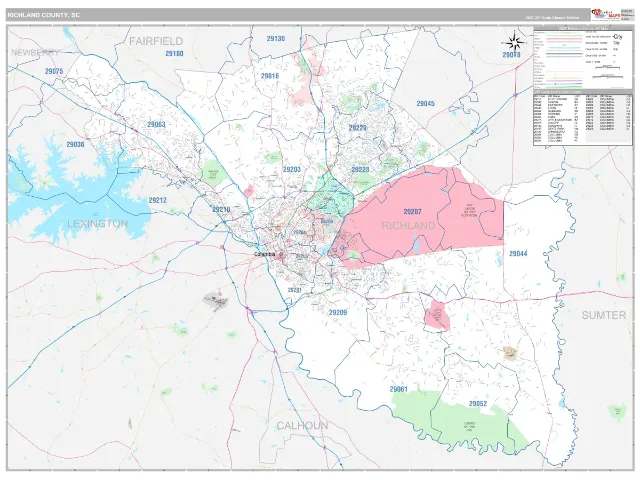Click ZIP code label 29201
Screen dimensions: 640x480
click(294, 290)
